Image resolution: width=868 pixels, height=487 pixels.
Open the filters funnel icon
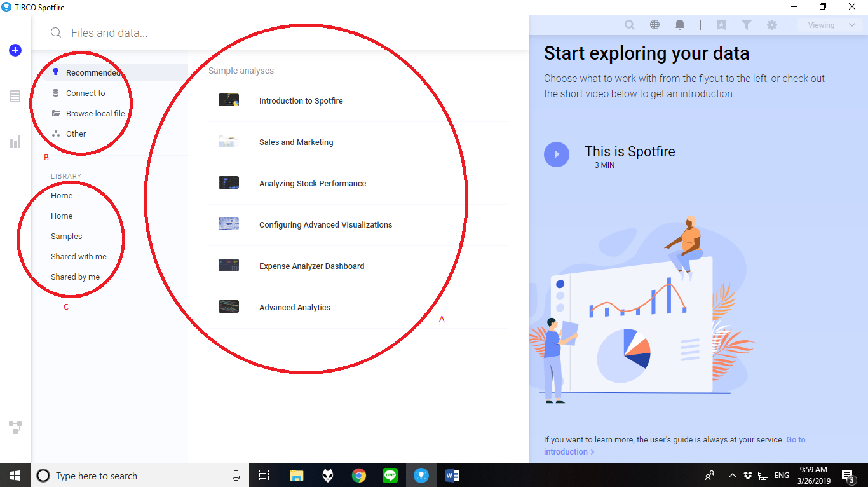point(747,25)
